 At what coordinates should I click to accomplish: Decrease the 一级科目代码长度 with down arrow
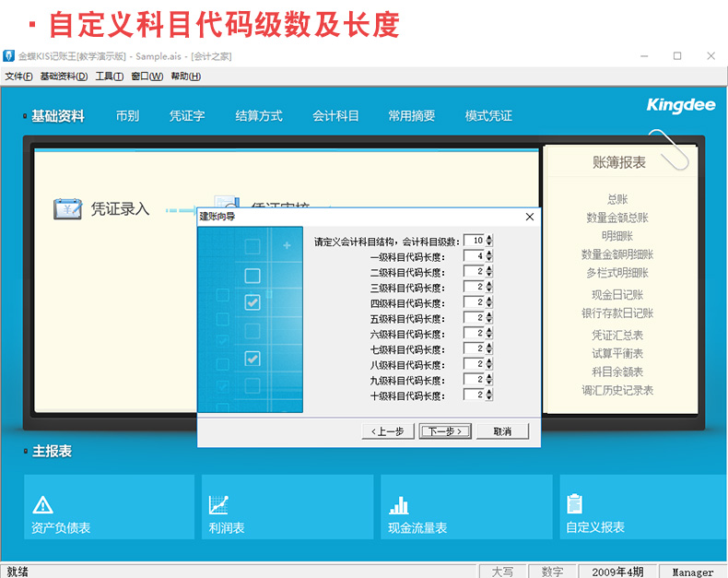489,259
